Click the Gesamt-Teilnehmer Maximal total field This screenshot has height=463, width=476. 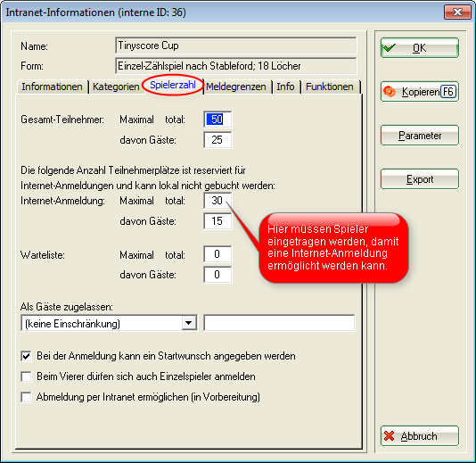[x=217, y=119]
